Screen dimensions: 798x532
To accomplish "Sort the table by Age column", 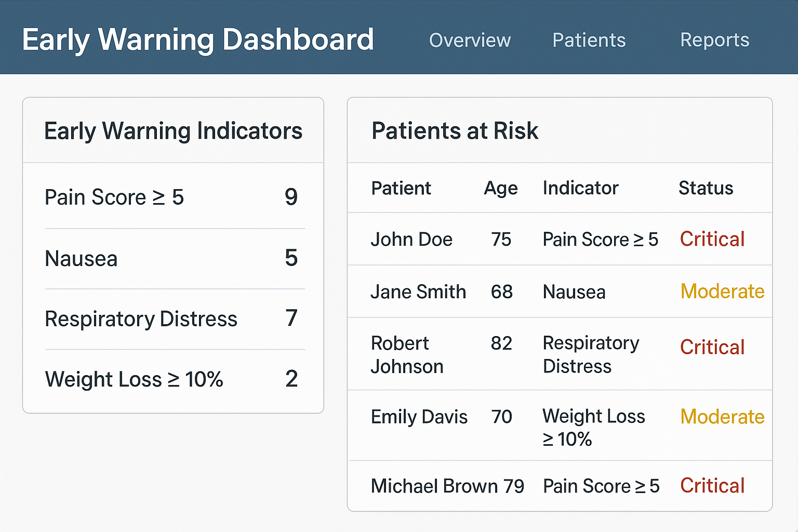I will pyautogui.click(x=500, y=188).
